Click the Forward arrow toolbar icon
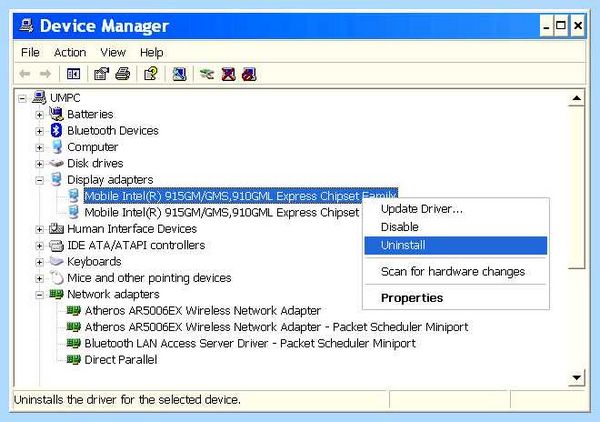The width and height of the screenshot is (600, 422). (x=46, y=73)
